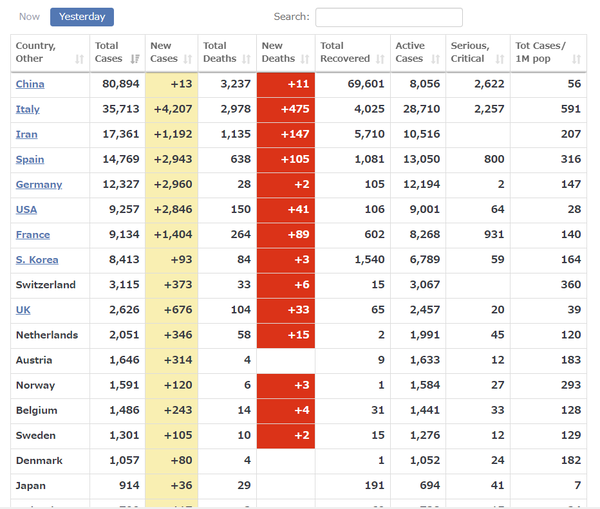
Task: Click the Total Cases sort icon
Action: pyautogui.click(x=135, y=60)
